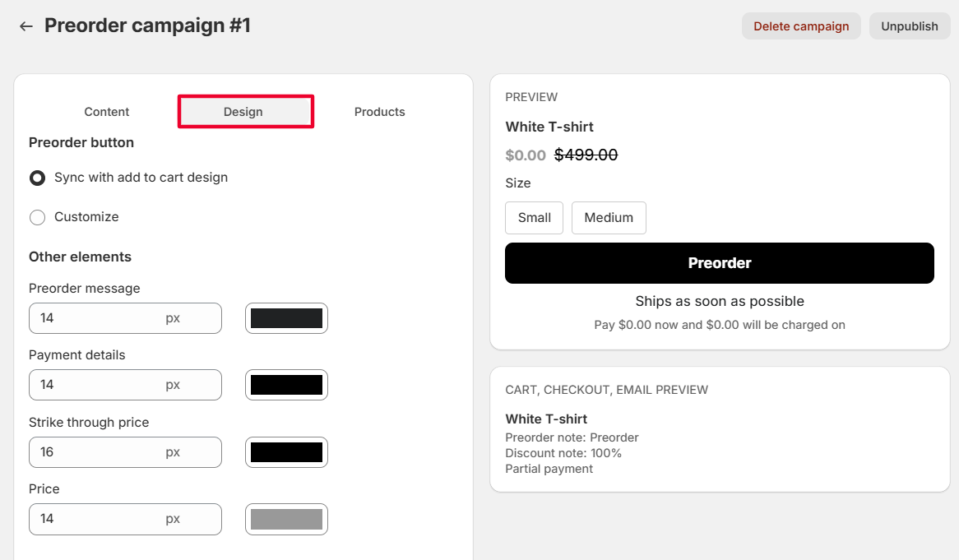Select Sync with add to cart design

point(37,178)
